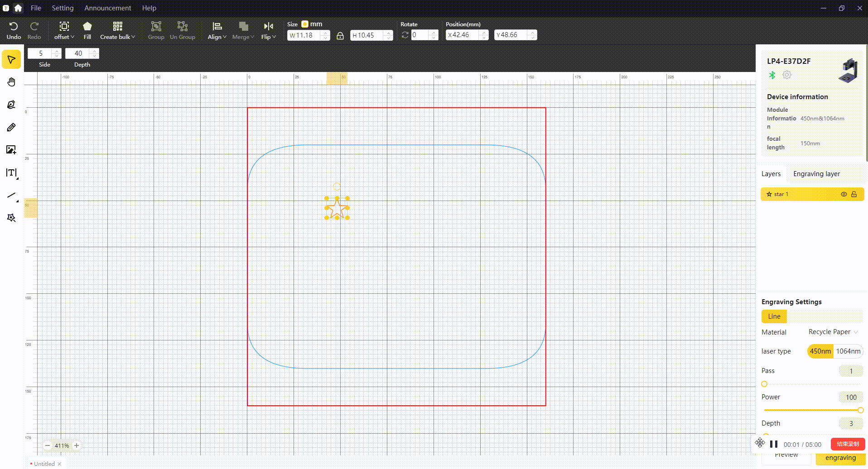Open the offset dropdown
868x469 pixels.
pos(64,30)
